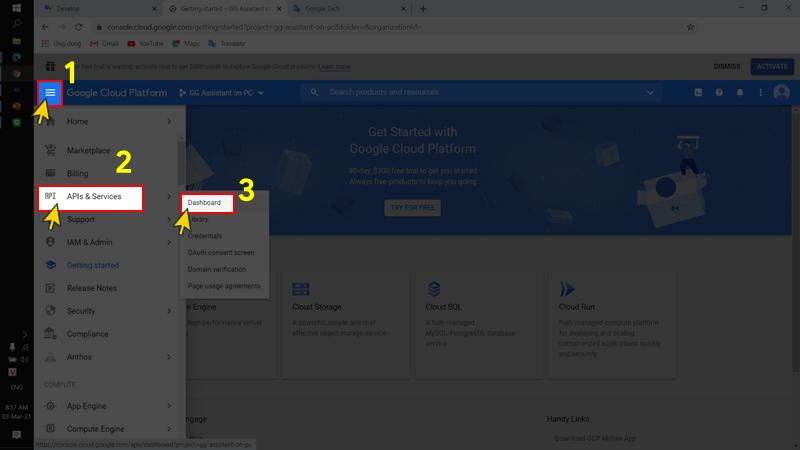800x450 pixels.
Task: Open the notifications bell icon
Action: (740, 92)
